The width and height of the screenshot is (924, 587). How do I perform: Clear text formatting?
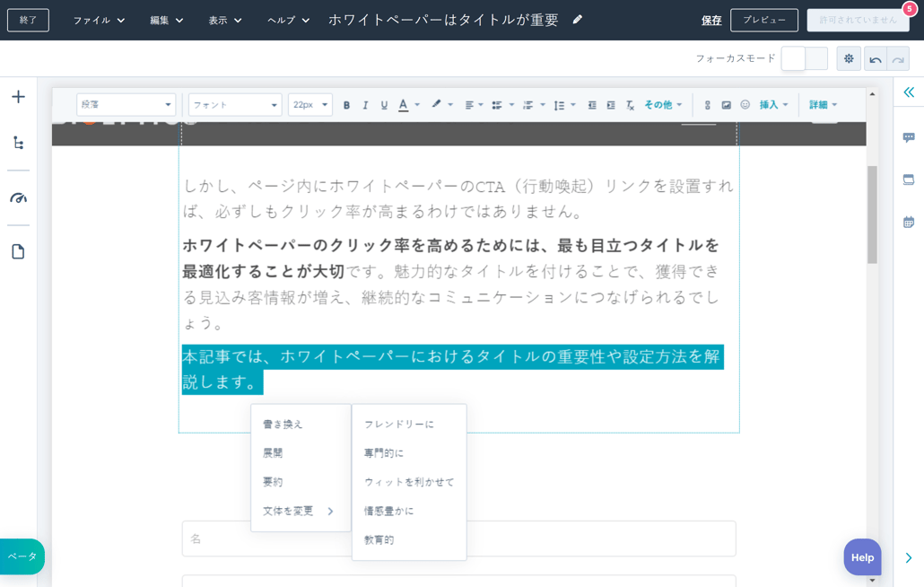630,105
